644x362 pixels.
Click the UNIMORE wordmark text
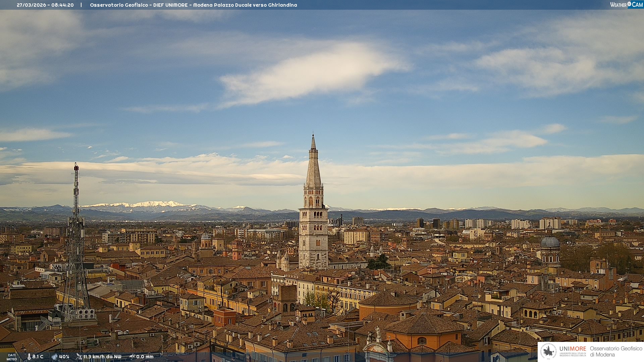pyautogui.click(x=573, y=349)
